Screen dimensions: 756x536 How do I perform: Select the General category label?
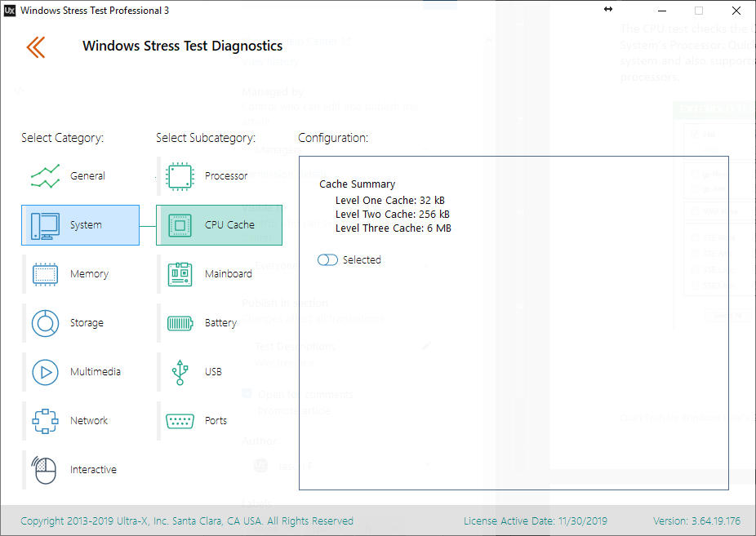(x=87, y=175)
